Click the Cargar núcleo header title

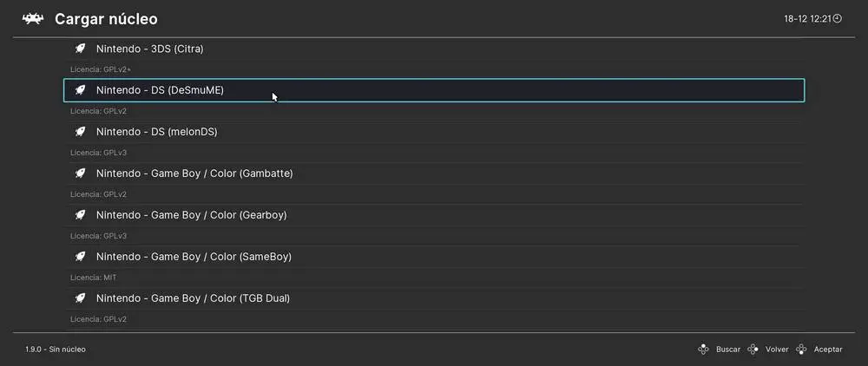coord(106,18)
